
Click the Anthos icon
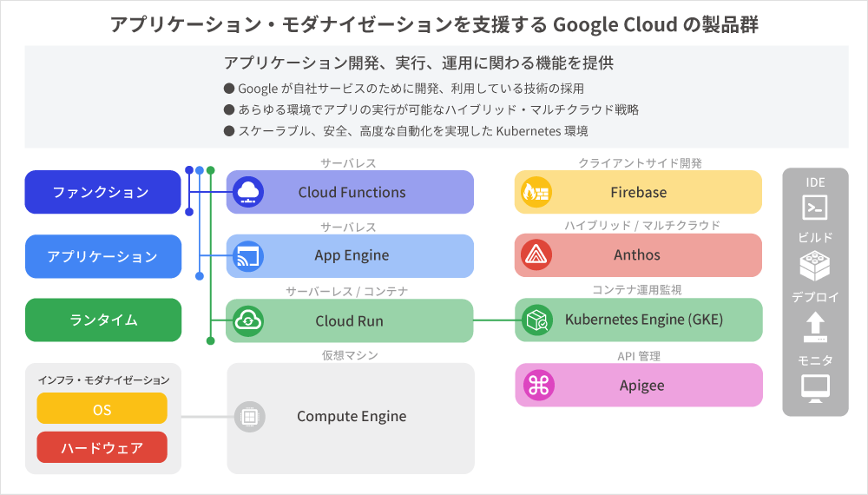(x=536, y=256)
